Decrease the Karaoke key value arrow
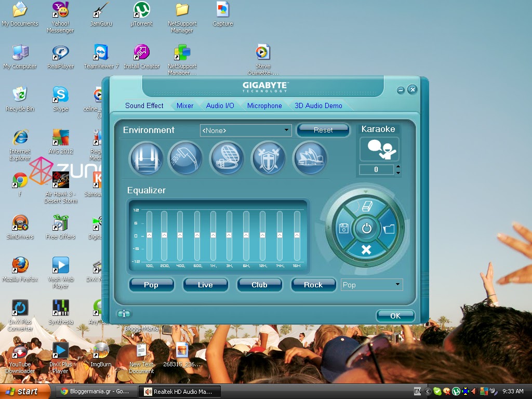The height and width of the screenshot is (399, 532). coord(398,172)
